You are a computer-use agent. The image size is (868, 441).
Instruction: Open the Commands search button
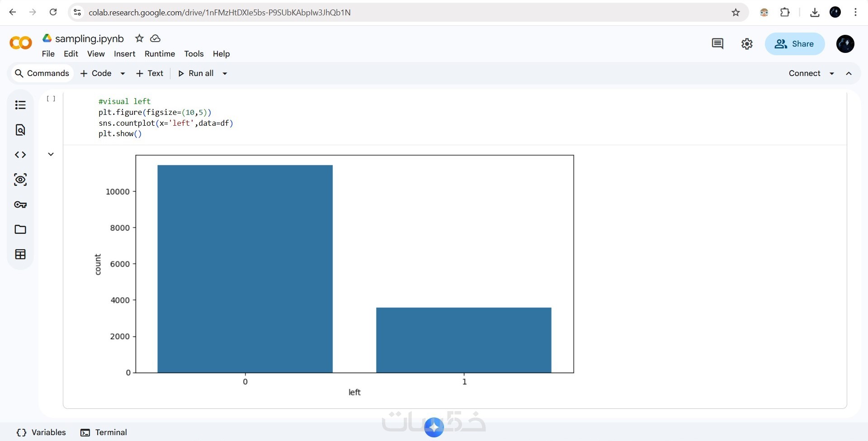click(42, 73)
